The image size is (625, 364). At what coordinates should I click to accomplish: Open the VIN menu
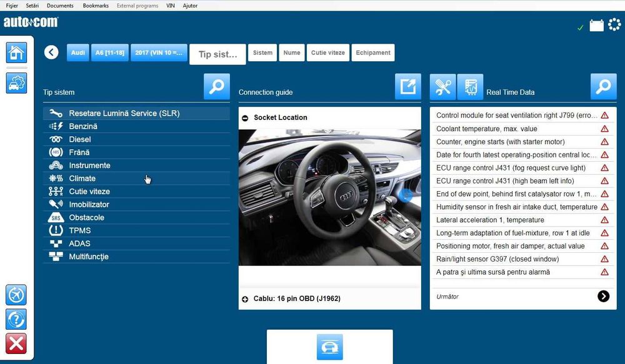pyautogui.click(x=171, y=6)
